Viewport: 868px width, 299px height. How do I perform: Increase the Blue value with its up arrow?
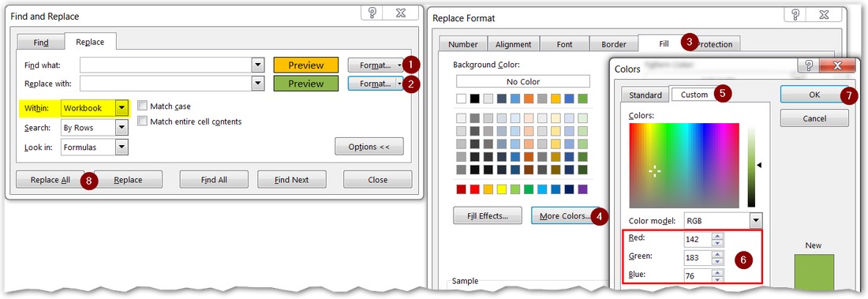coord(717,272)
